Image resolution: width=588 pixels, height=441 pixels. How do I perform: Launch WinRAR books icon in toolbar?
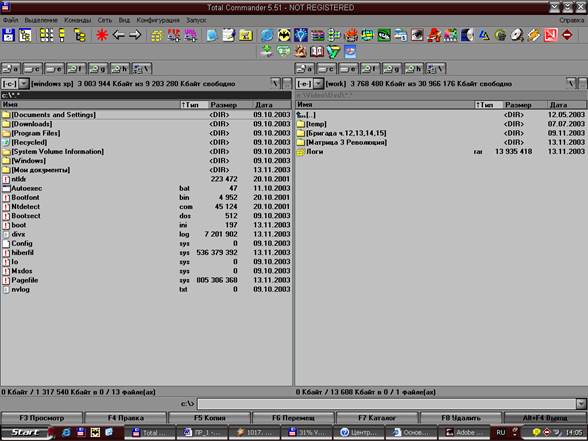click(x=318, y=35)
